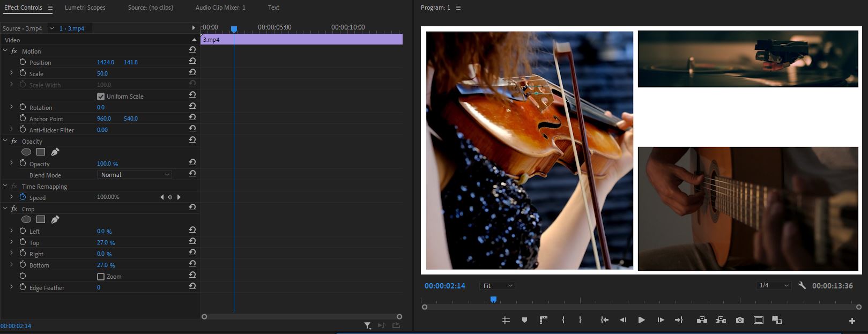
Task: Open the button editor plus icon
Action: point(852,321)
